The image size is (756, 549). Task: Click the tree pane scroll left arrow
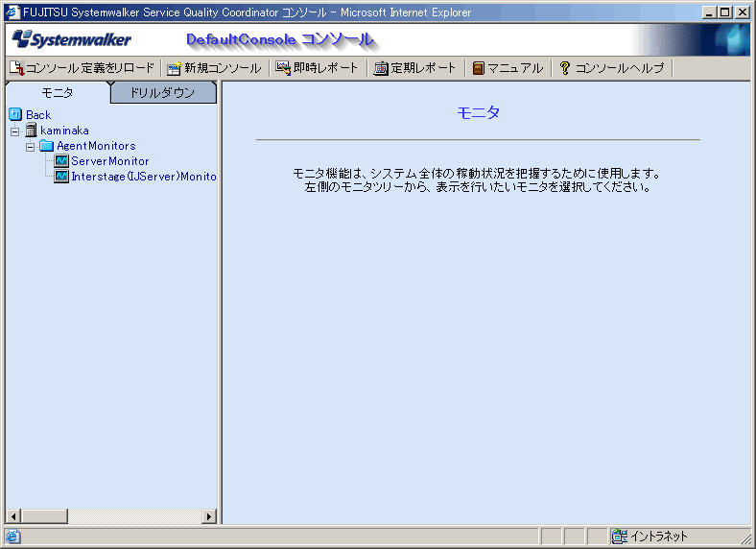coord(13,516)
